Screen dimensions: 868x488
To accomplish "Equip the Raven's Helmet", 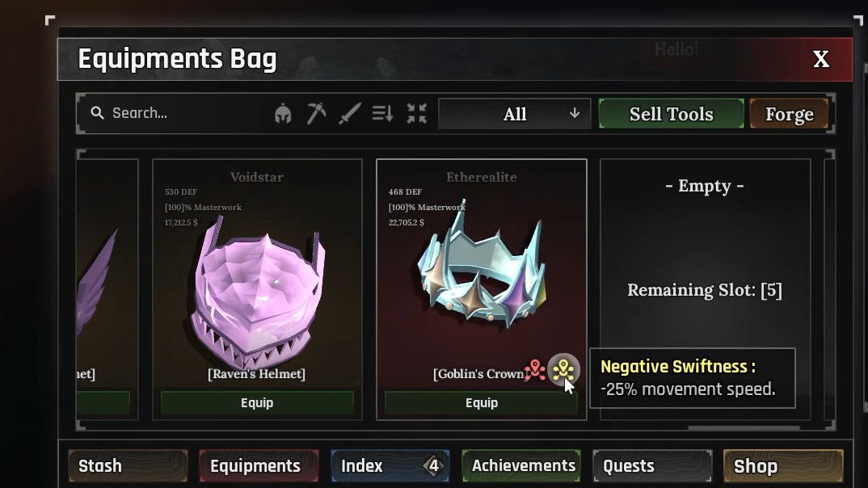I will pos(257,403).
